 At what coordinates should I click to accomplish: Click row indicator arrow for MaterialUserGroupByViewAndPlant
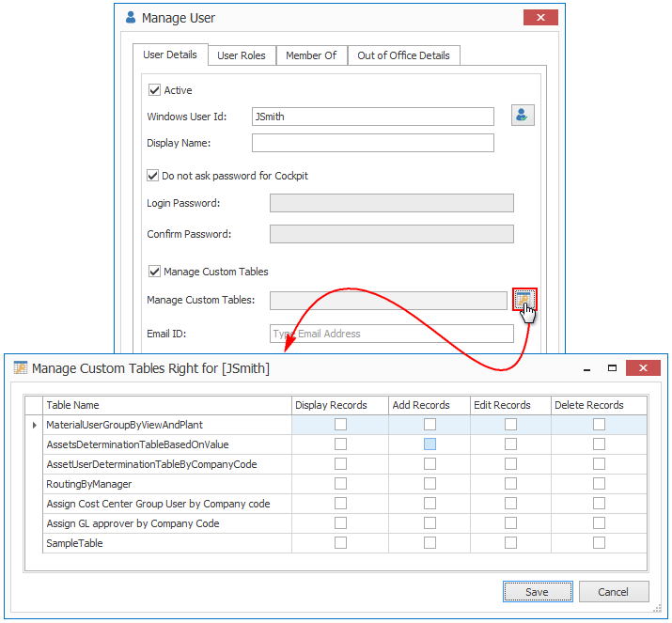point(35,425)
